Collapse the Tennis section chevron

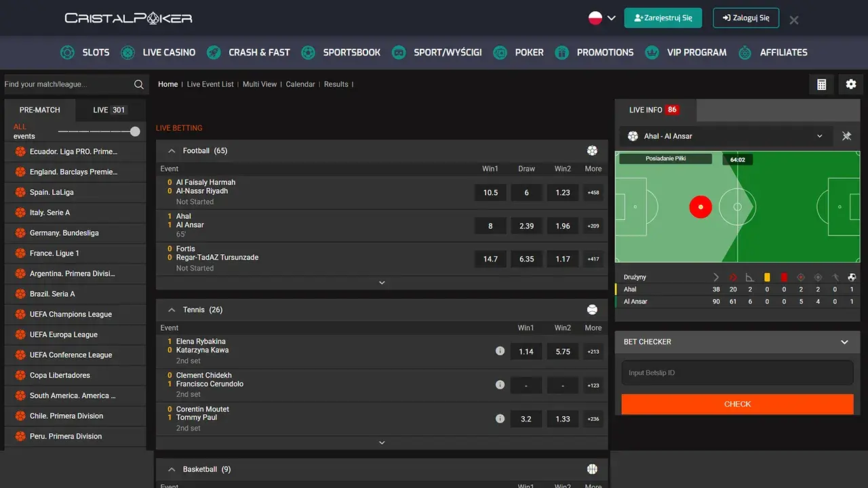(x=172, y=310)
